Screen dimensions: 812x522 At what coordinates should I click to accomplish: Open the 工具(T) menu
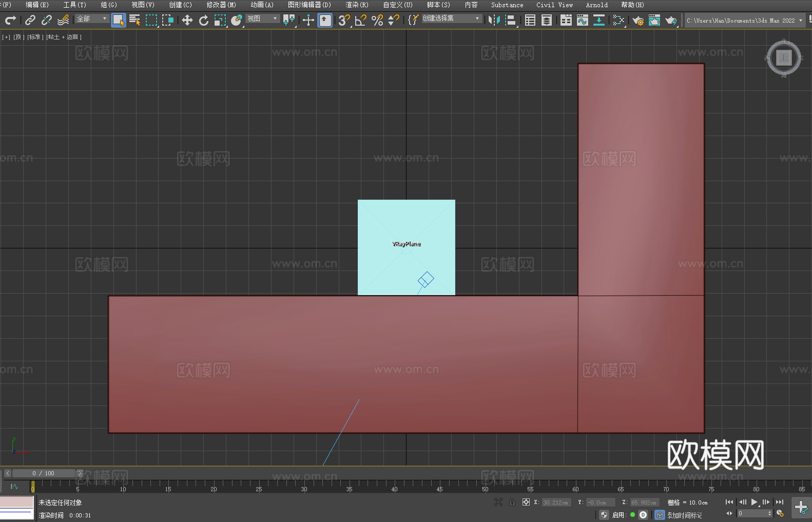(75, 5)
